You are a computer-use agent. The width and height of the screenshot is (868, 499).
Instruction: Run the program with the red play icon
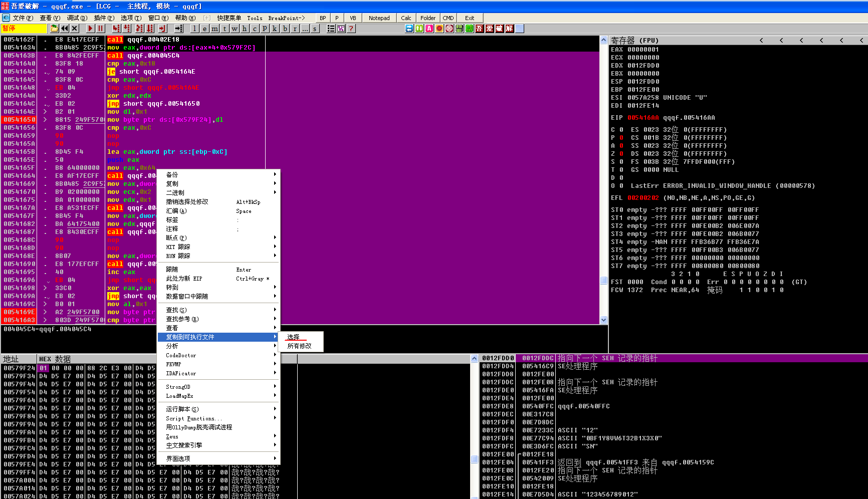[90, 29]
